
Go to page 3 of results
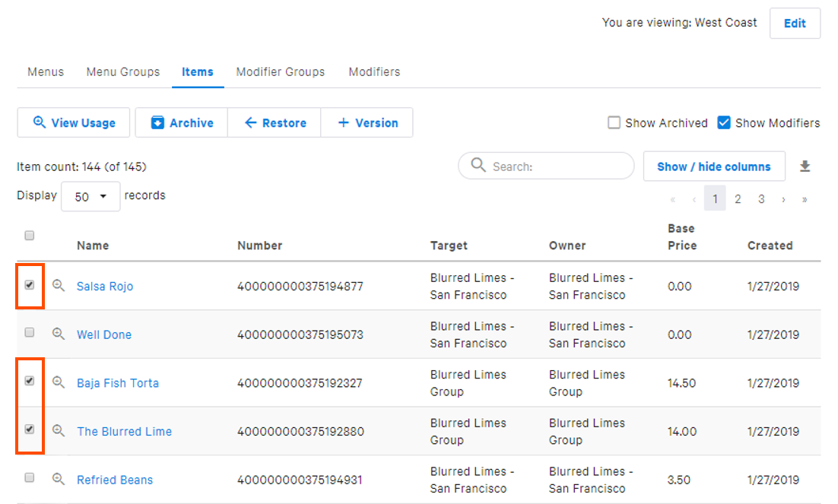pos(761,198)
